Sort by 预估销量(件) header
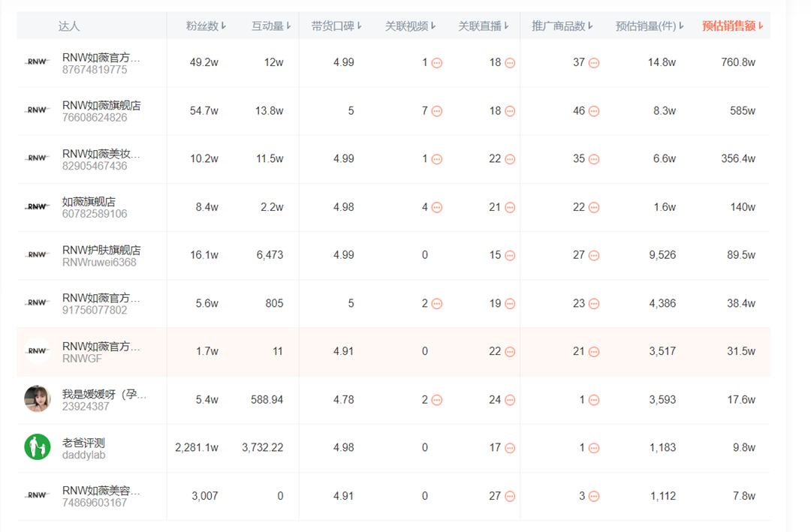Viewport: 811px width, 532px height. (x=650, y=26)
